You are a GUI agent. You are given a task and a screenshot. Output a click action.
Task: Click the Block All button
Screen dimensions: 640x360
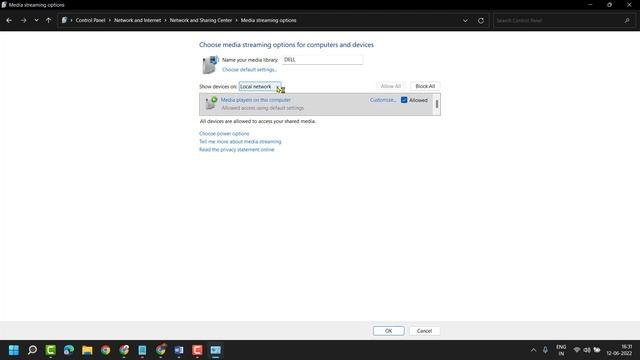point(425,86)
